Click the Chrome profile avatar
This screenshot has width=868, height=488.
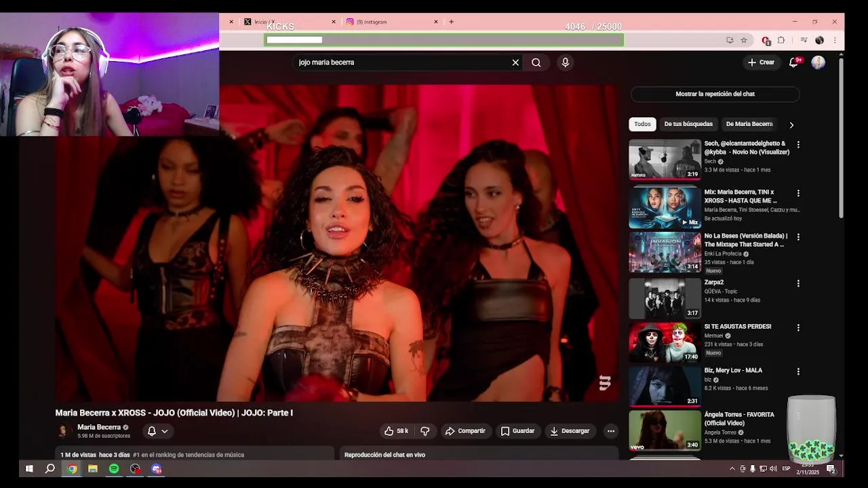(819, 41)
